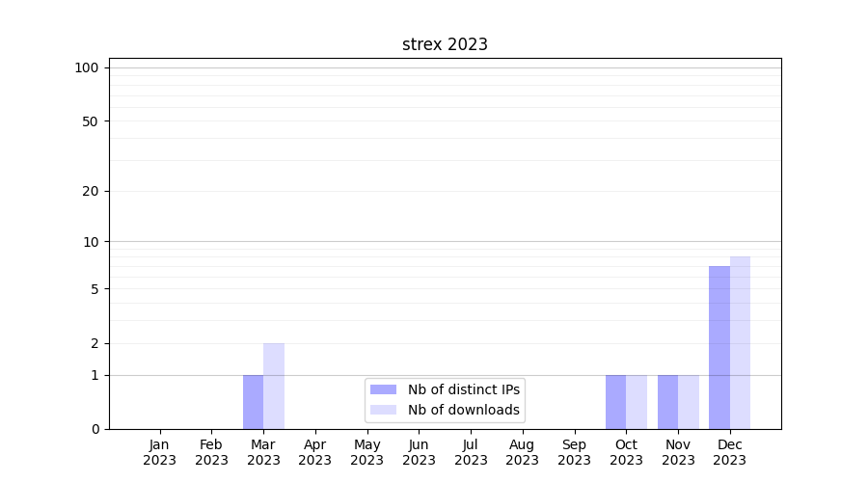The height and width of the screenshot is (482, 868).
Task: Click the 'Jan 2023' x-axis label
Action: [x=160, y=452]
